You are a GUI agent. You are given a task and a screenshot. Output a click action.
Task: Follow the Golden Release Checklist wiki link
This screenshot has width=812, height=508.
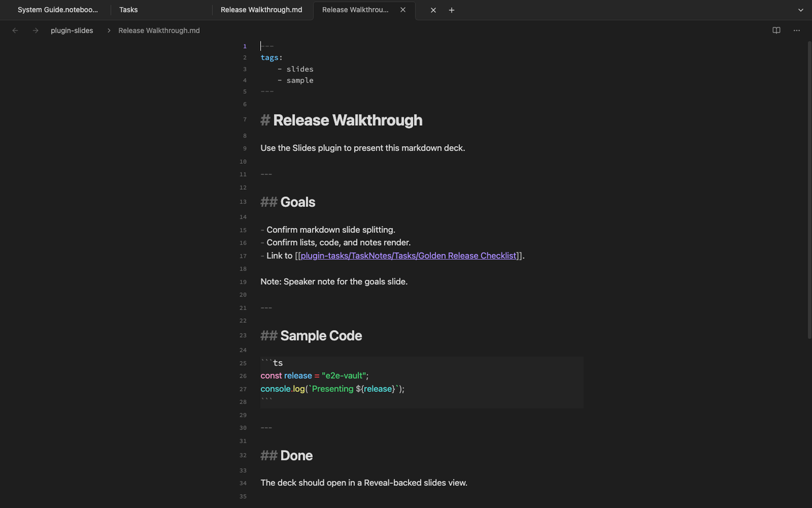coord(409,256)
